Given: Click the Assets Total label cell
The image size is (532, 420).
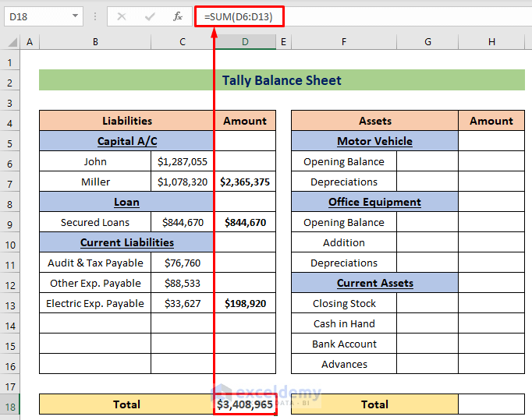Looking at the screenshot, I should click(x=375, y=404).
